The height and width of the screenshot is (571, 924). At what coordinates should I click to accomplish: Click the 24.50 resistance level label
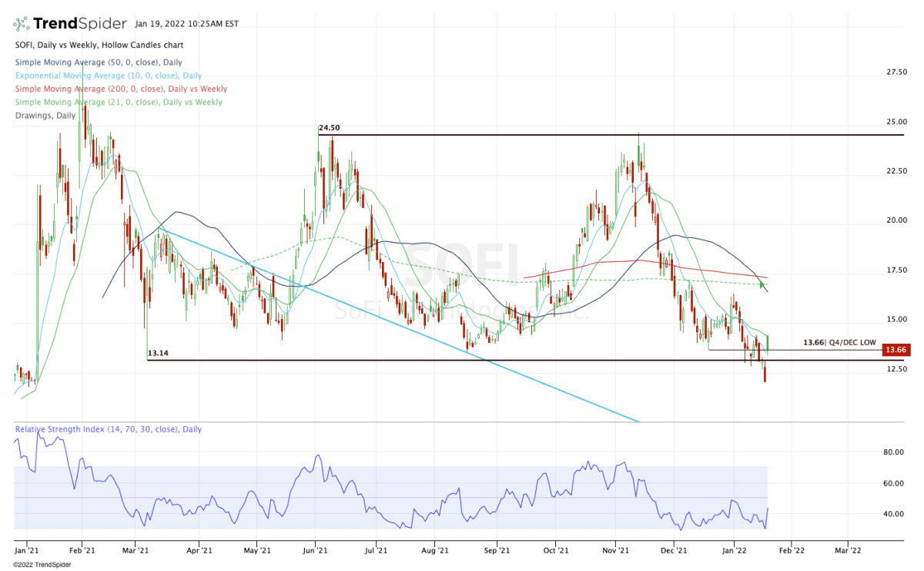pos(330,129)
